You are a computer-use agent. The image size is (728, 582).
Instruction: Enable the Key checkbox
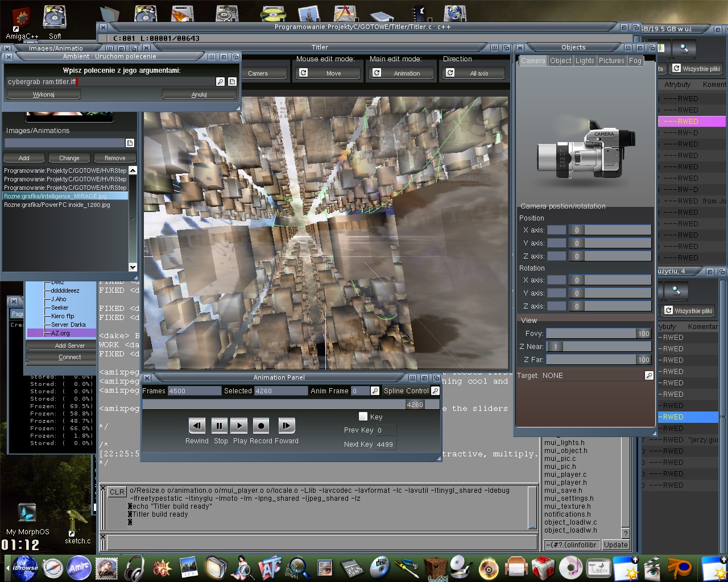pyautogui.click(x=363, y=417)
